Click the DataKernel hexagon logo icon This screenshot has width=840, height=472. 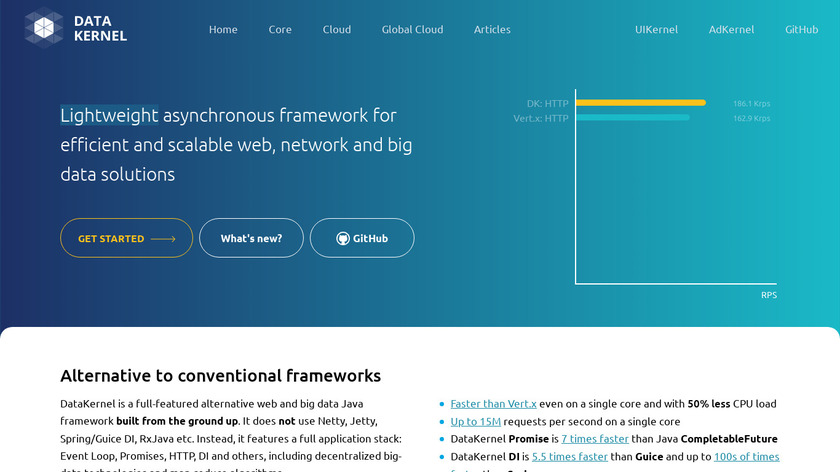(43, 28)
